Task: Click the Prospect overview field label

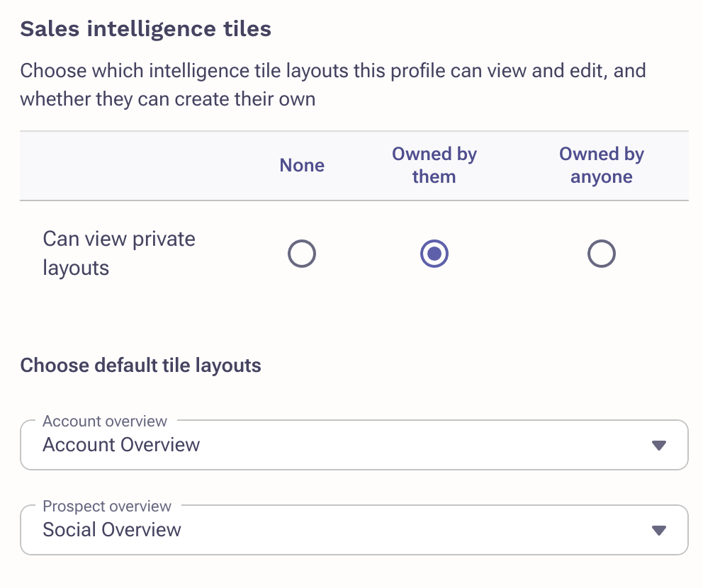Action: [107, 507]
